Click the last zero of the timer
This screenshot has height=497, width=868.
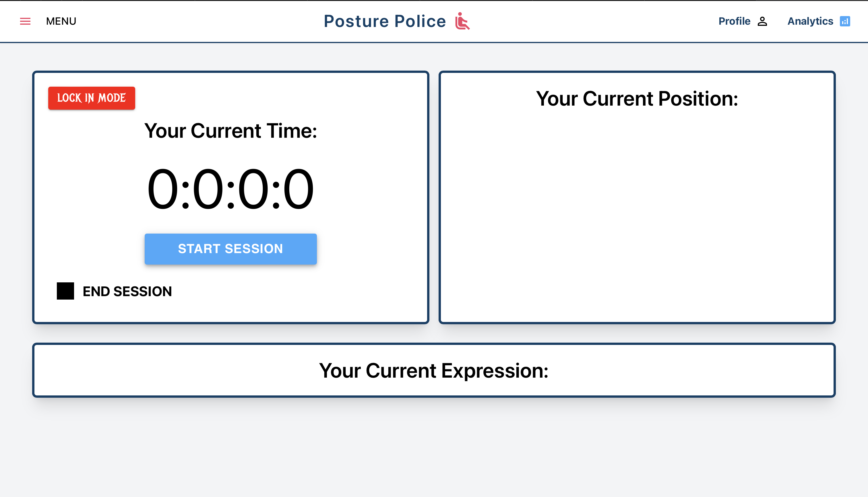(x=298, y=189)
